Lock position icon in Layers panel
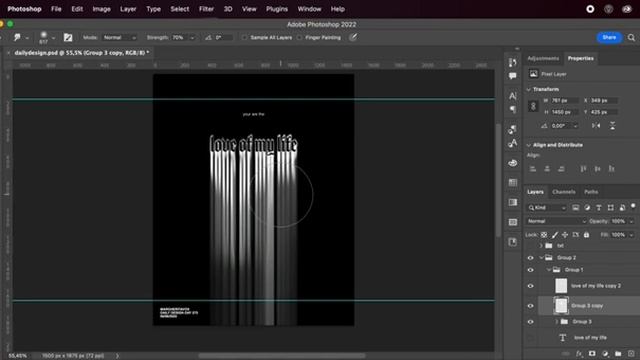The image size is (640, 360). click(565, 235)
